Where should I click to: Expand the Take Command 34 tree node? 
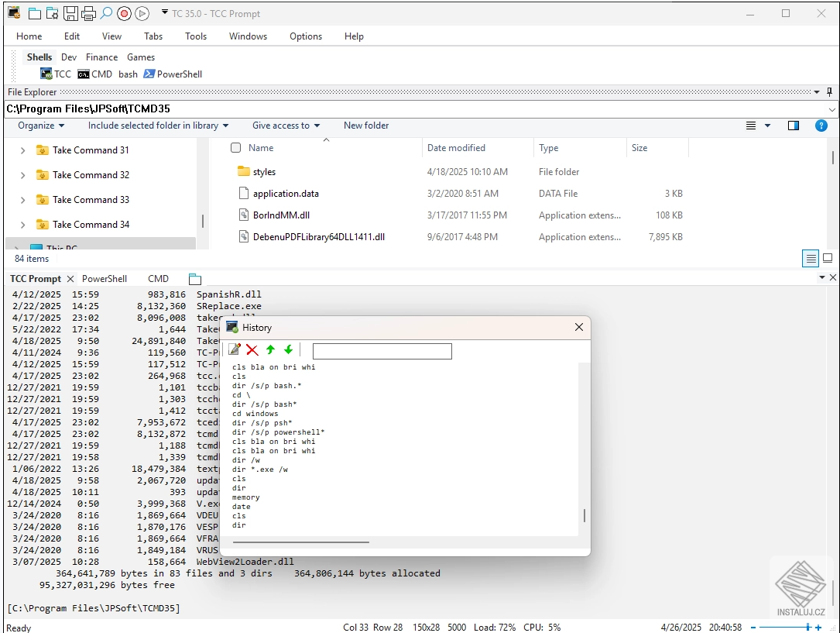point(22,225)
